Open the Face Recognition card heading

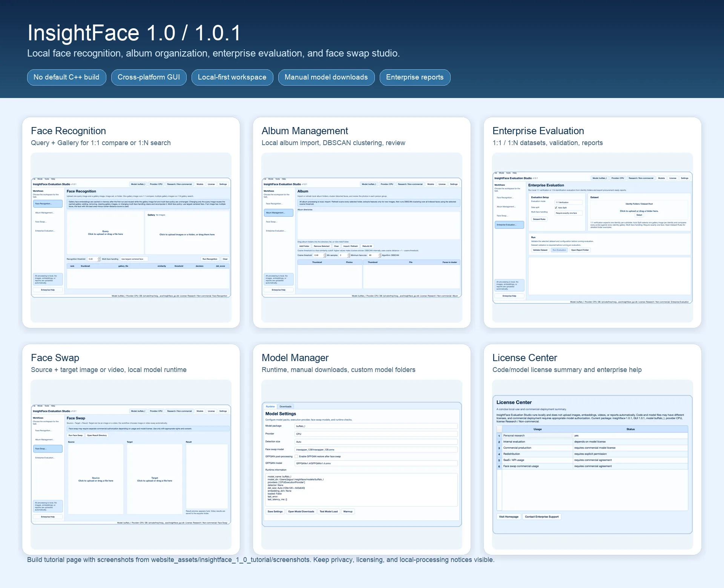(68, 131)
